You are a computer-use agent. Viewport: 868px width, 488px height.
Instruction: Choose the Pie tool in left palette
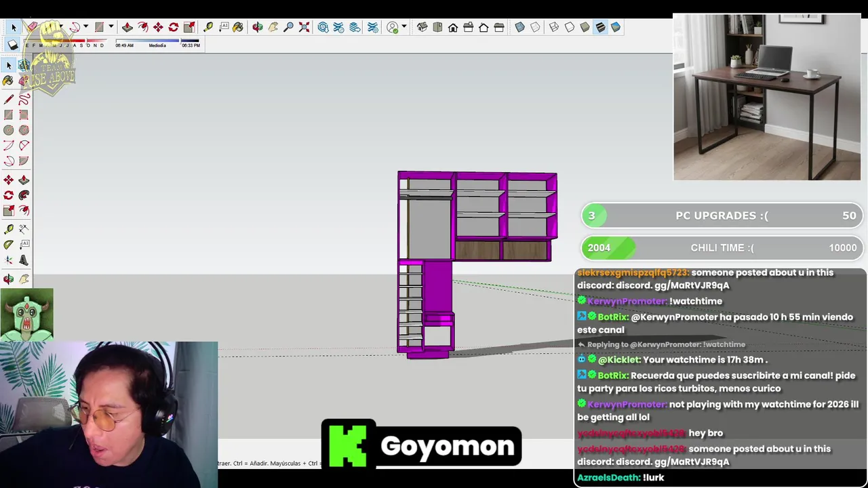[24, 161]
